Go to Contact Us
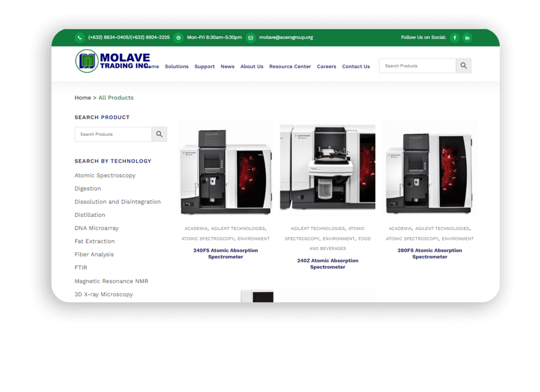The height and width of the screenshot is (392, 540). pos(356,66)
